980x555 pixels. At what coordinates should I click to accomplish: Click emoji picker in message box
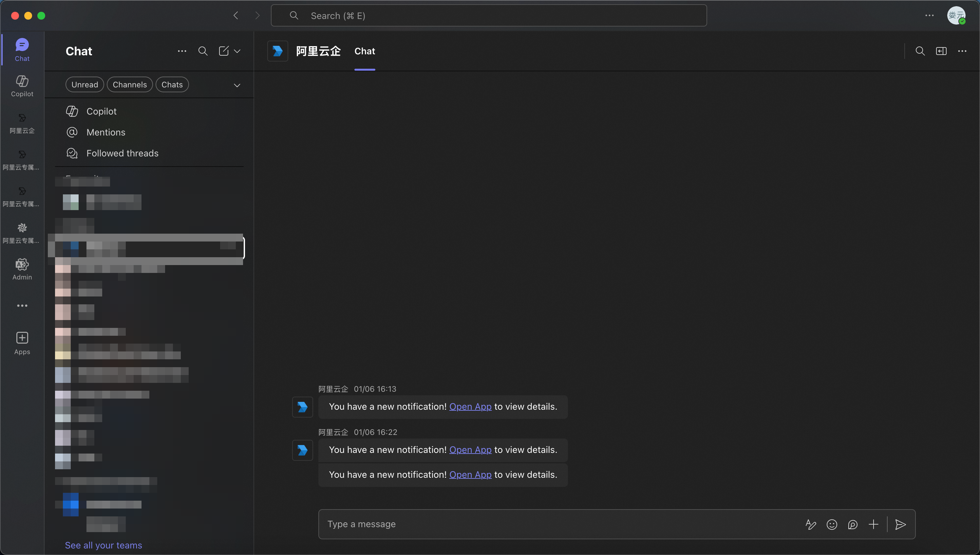click(x=832, y=525)
